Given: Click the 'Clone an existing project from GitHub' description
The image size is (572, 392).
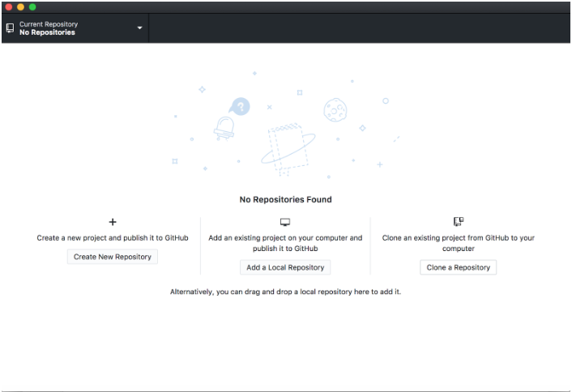Looking at the screenshot, I should [x=459, y=243].
